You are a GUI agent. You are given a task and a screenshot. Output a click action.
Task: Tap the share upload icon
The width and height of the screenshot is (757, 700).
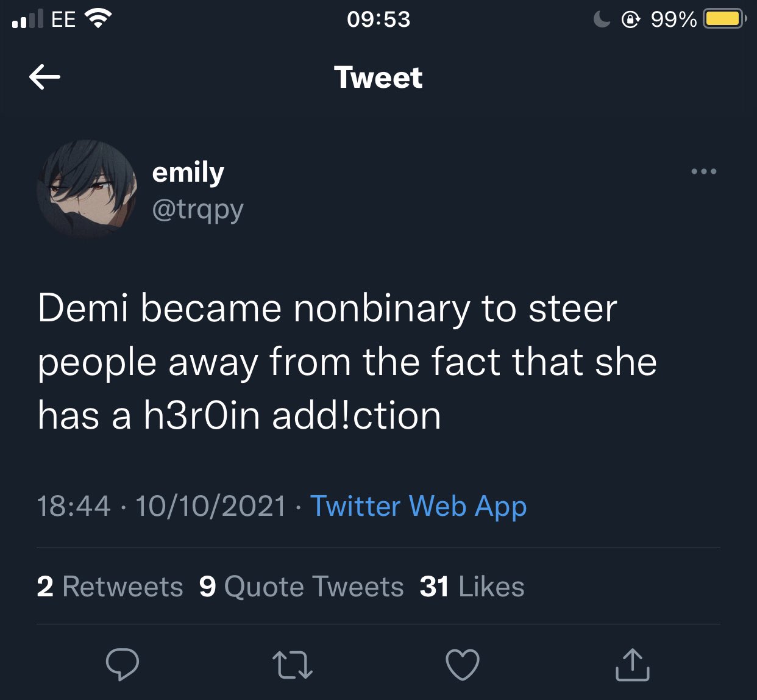(x=632, y=665)
